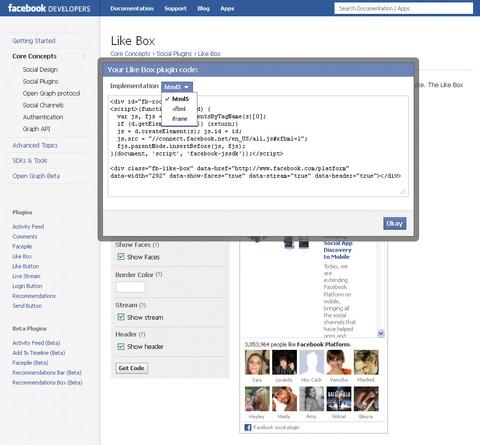Open Social Design sidebar link

point(40,69)
